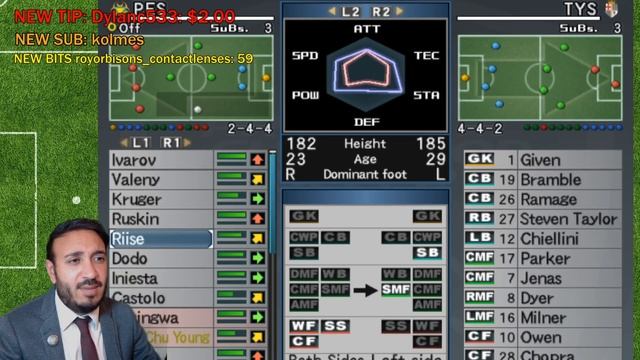The image size is (640, 360).
Task: Click the PES team formation pitch
Action: coord(191,78)
